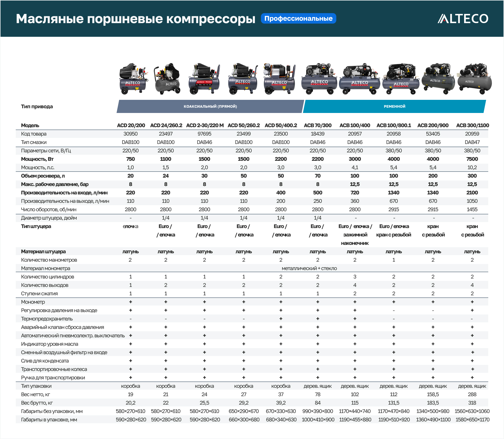
Task: Select the ACD 24/260.2 compressor image
Action: click(167, 79)
